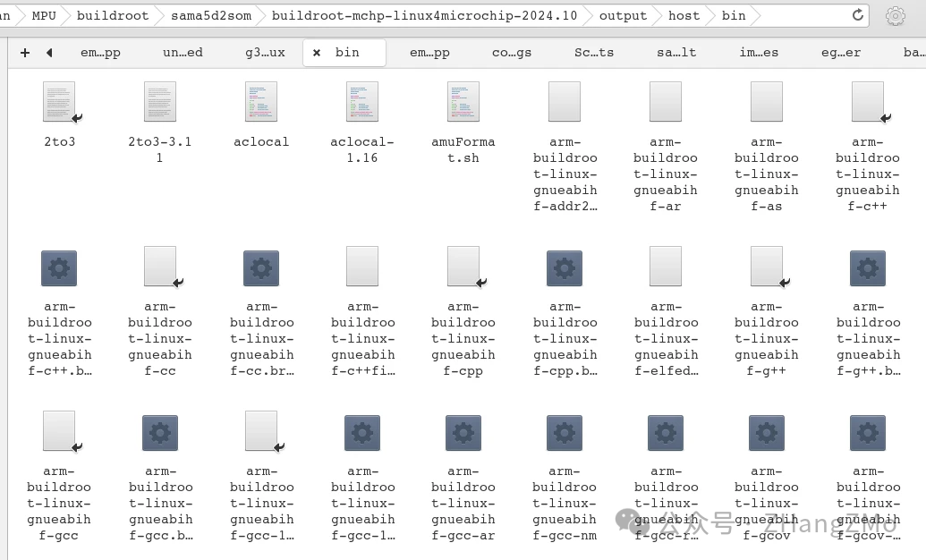Select the gnueabihf-cc.br... executable icon

[261, 268]
